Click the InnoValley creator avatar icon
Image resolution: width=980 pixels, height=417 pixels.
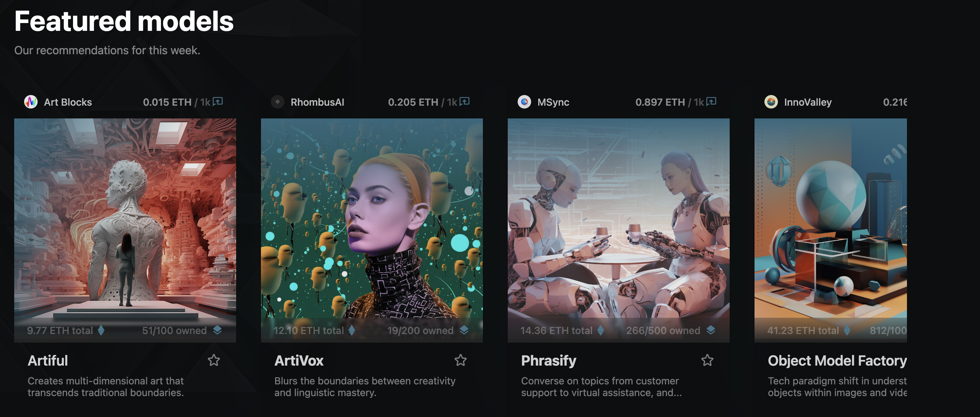[771, 102]
